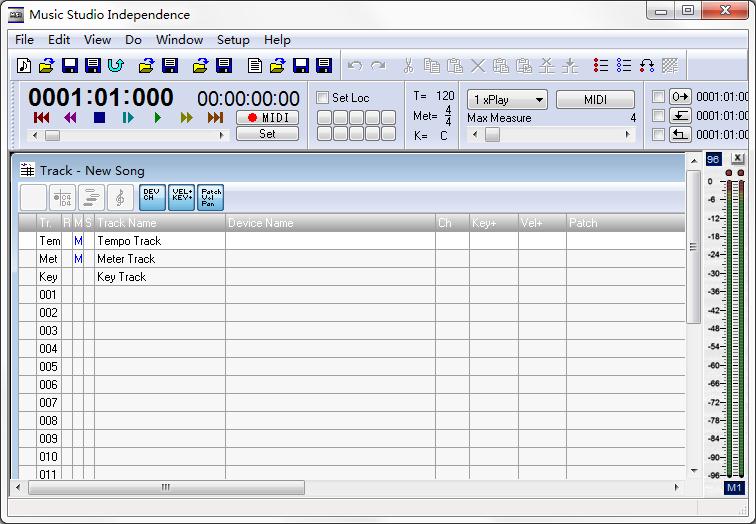Toggle the Patch Vol Pan column button
756x524 pixels.
pyautogui.click(x=211, y=197)
